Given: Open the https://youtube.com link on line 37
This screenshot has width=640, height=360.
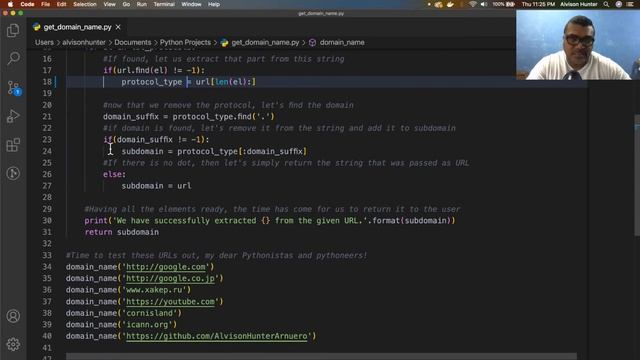Looking at the screenshot, I should point(170,302).
